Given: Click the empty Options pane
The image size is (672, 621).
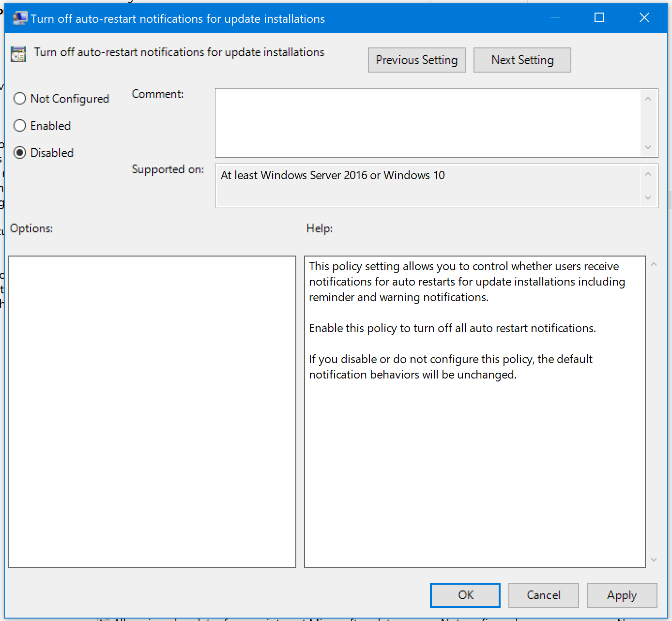Looking at the screenshot, I should click(x=152, y=412).
